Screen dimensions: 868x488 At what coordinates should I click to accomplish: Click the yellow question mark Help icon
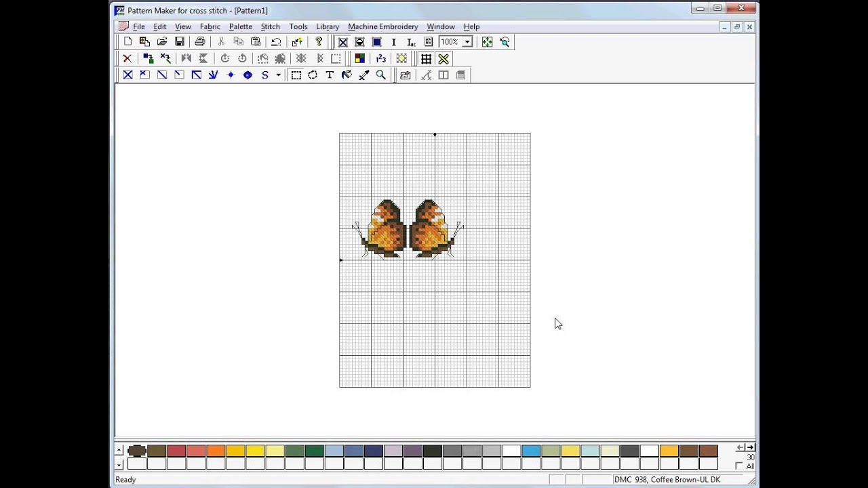pos(319,42)
